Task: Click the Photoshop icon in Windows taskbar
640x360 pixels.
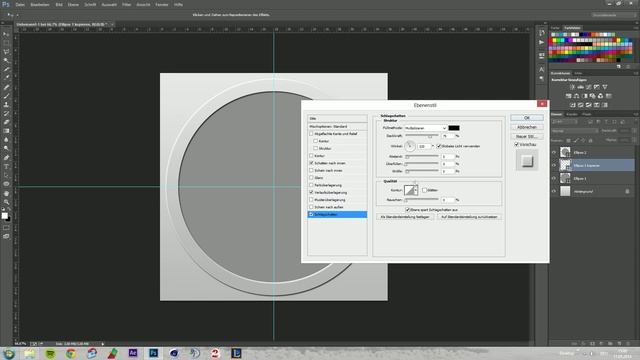Action: [x=153, y=353]
